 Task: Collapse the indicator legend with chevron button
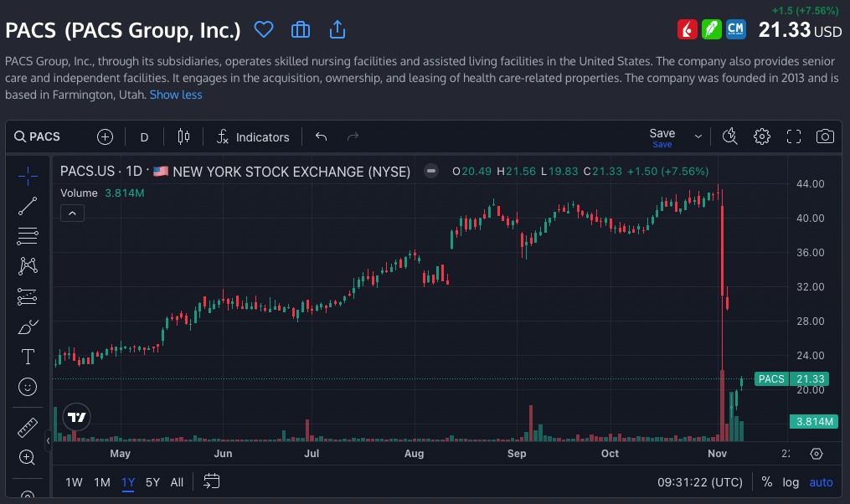(x=72, y=213)
